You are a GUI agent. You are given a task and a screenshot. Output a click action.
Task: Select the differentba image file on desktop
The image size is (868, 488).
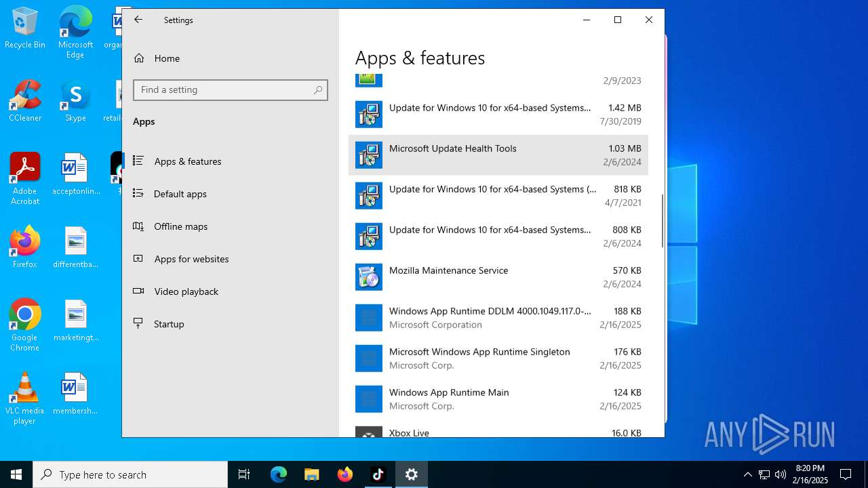pos(75,247)
